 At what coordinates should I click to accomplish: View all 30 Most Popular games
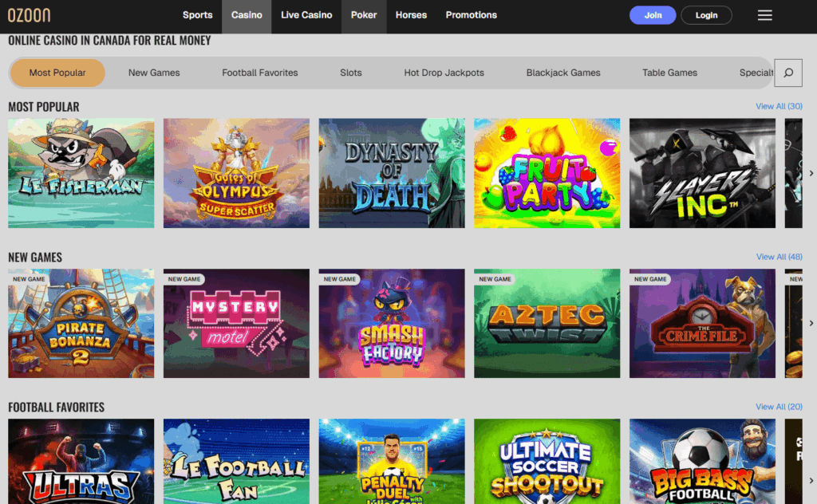click(779, 106)
